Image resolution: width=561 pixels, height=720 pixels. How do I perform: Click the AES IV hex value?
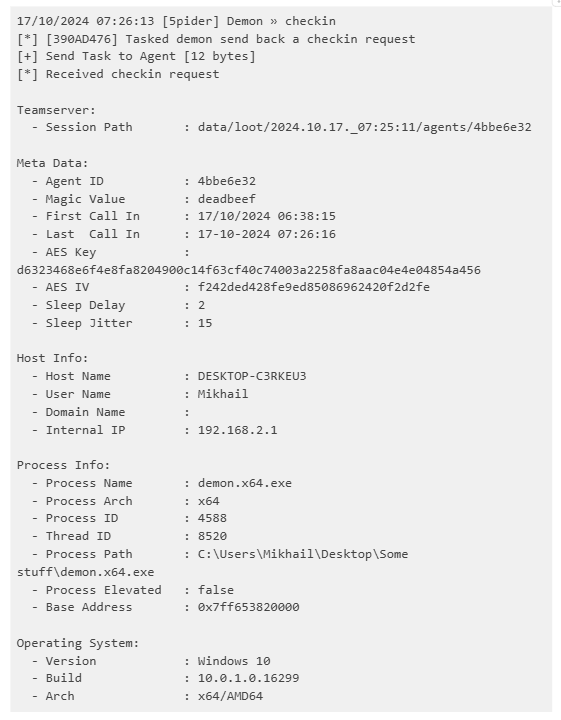314,287
